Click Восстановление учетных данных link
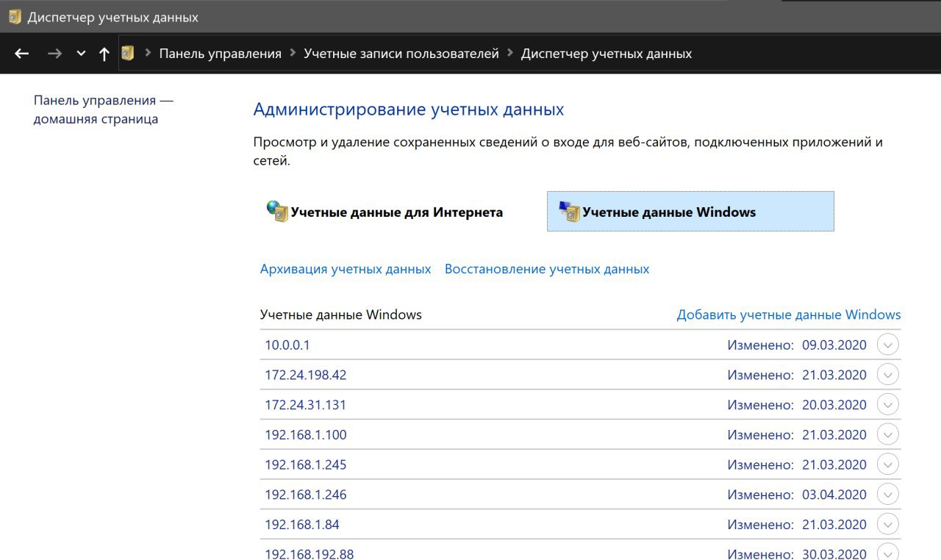The height and width of the screenshot is (560, 941). pyautogui.click(x=547, y=269)
